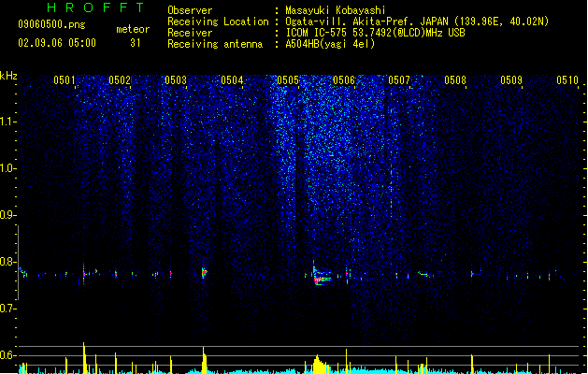Select the ICOM IC-575 53.7492 MHz USB text
This screenshot has width=588, height=374.
pos(376,33)
